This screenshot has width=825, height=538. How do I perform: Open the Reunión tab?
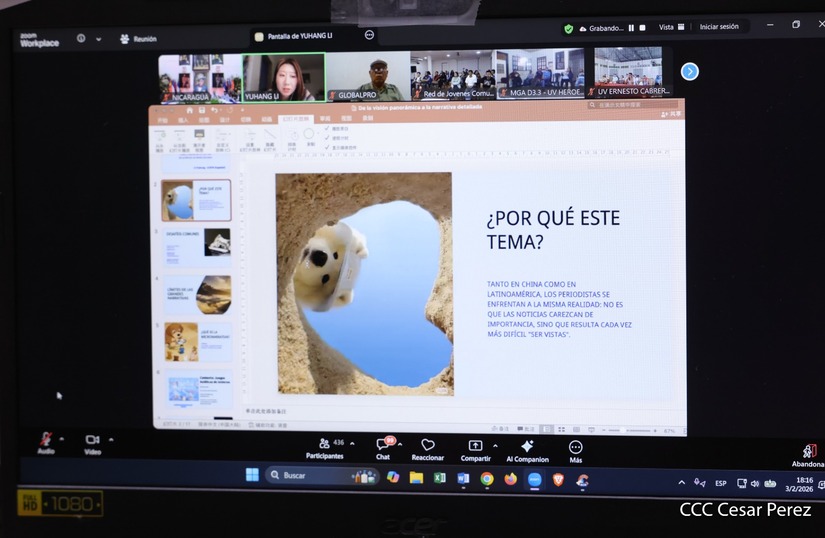(138, 39)
